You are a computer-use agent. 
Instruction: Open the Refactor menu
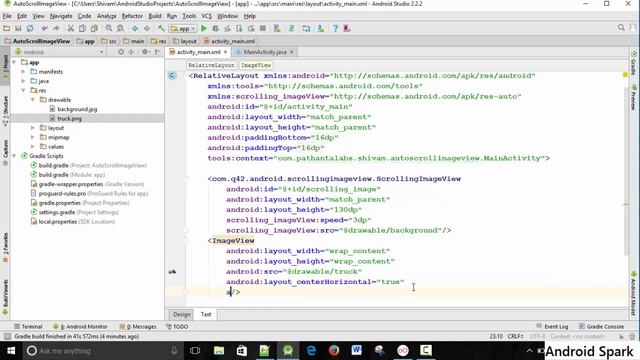(x=132, y=16)
